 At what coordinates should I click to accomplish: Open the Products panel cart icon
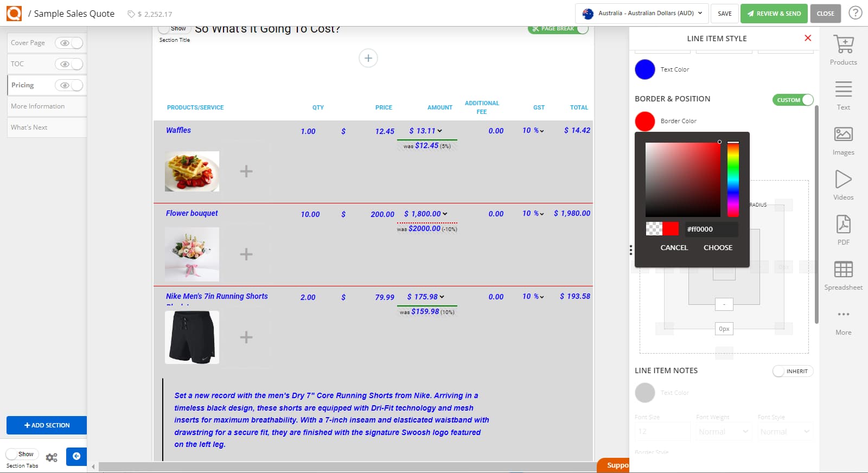843,44
